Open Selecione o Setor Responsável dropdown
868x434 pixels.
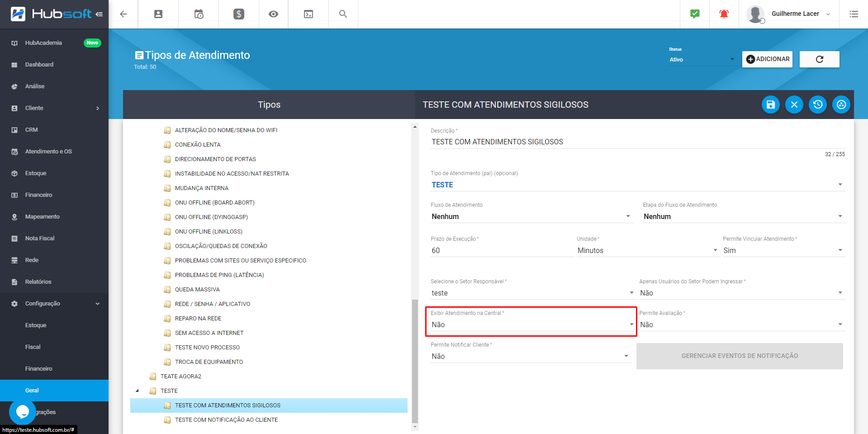[x=533, y=293]
